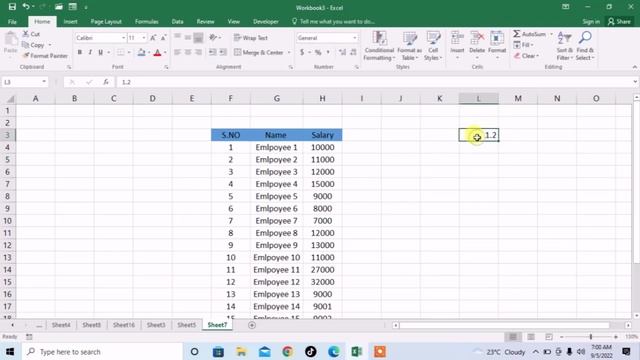This screenshot has height=360, width=640.
Task: Click the Windows Start button
Action: click(x=10, y=351)
